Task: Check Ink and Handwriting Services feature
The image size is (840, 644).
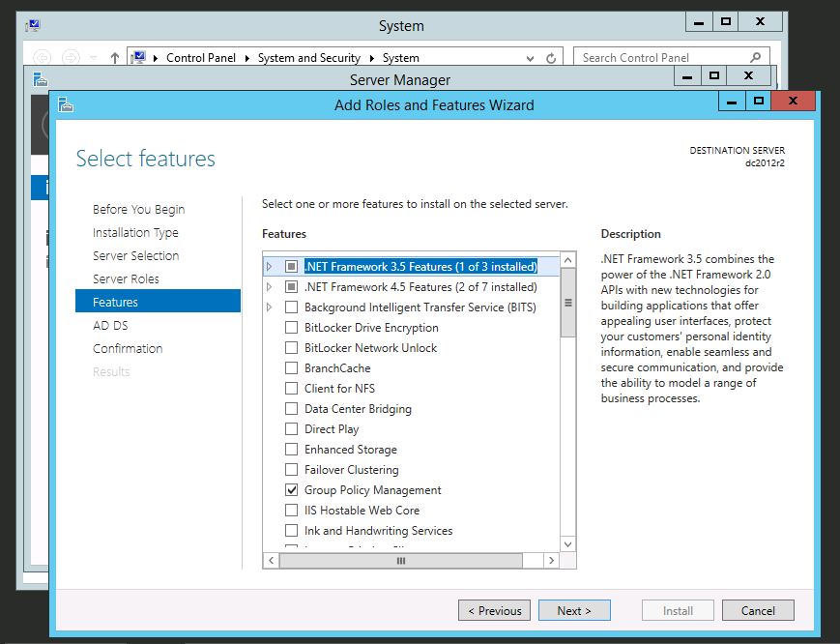Action: tap(291, 531)
